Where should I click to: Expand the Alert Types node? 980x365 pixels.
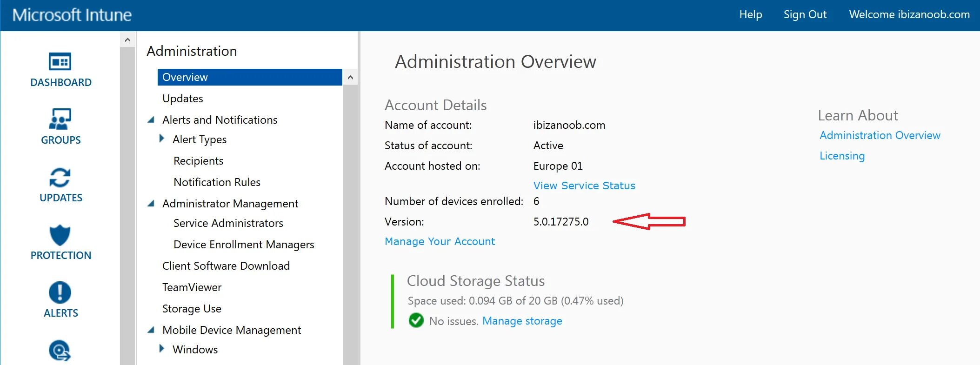pos(161,139)
